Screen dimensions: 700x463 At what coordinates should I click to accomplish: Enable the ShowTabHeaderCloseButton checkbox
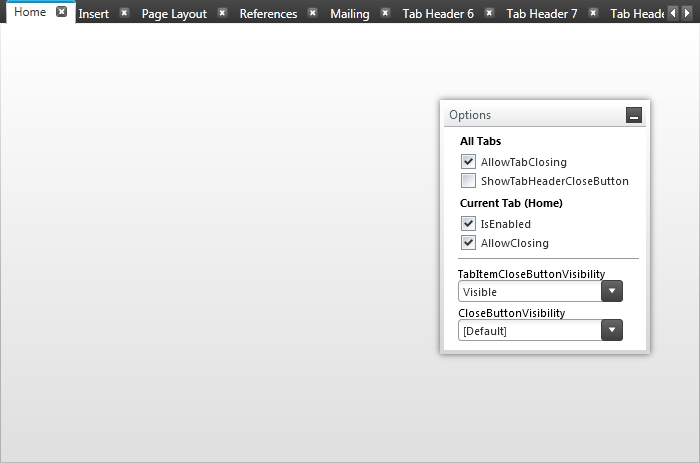click(468, 181)
